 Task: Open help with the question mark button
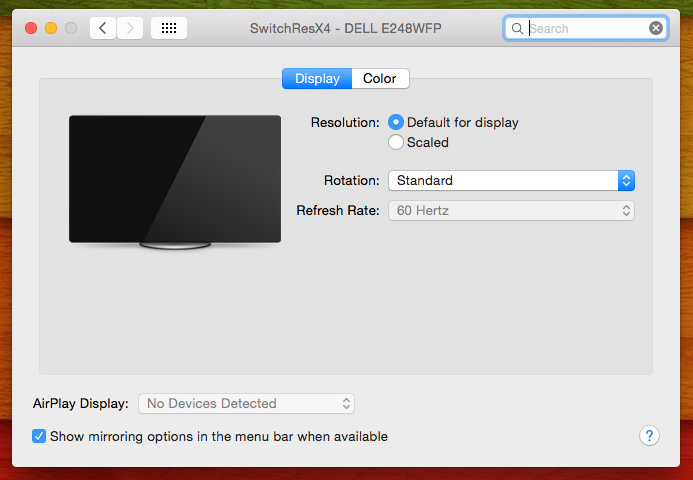point(649,436)
